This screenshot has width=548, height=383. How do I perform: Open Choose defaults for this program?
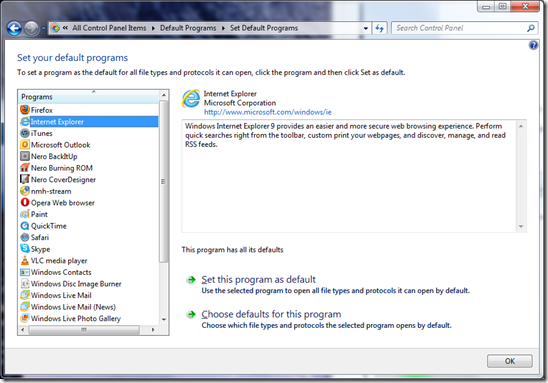[271, 314]
